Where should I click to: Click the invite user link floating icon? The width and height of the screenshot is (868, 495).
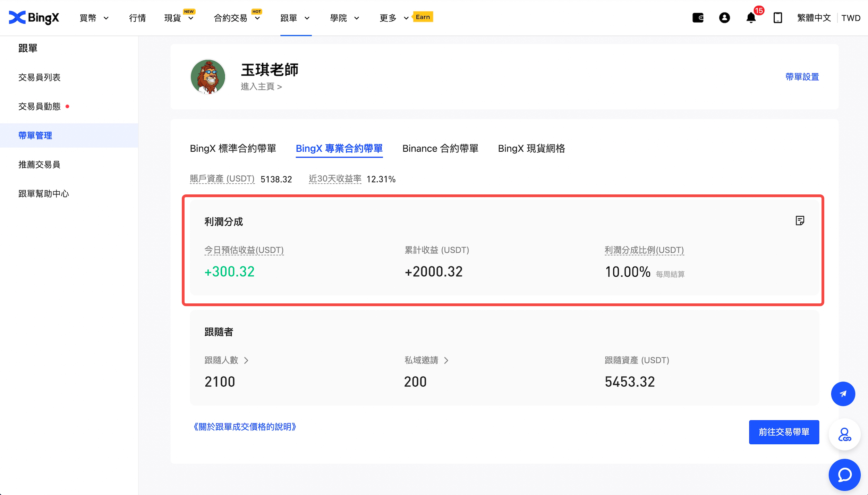click(844, 434)
